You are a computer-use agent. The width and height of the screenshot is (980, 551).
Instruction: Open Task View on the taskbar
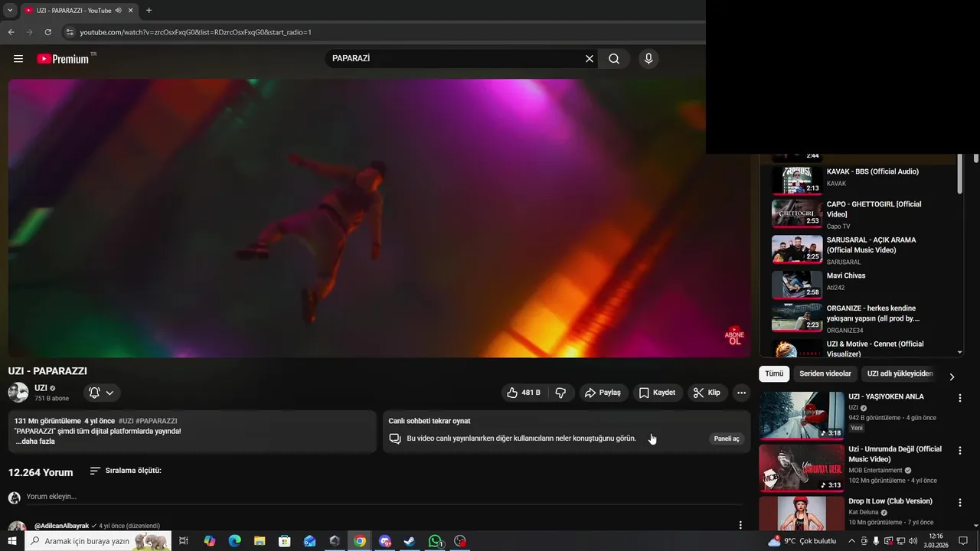click(184, 541)
